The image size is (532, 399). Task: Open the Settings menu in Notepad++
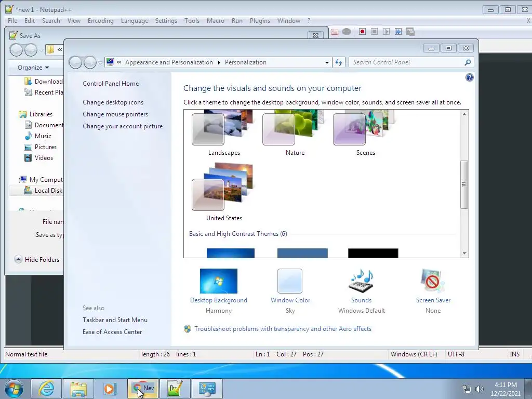tap(166, 21)
